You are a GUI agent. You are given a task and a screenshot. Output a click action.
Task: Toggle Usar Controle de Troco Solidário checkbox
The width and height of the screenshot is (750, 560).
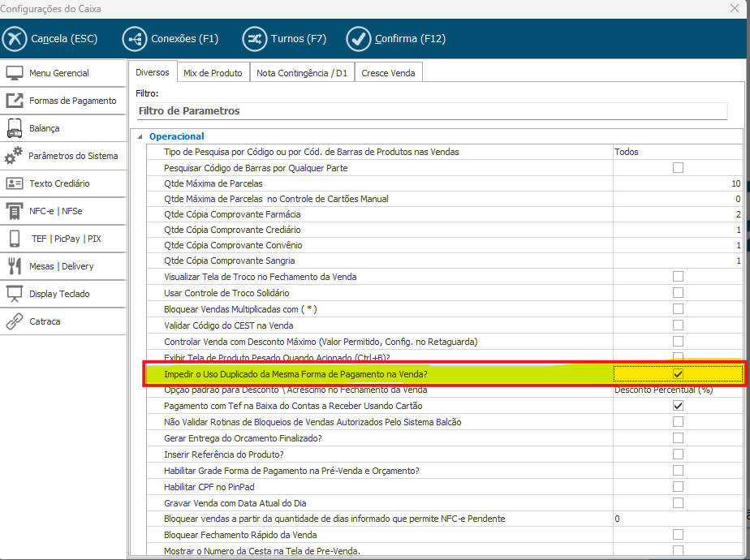click(x=678, y=292)
